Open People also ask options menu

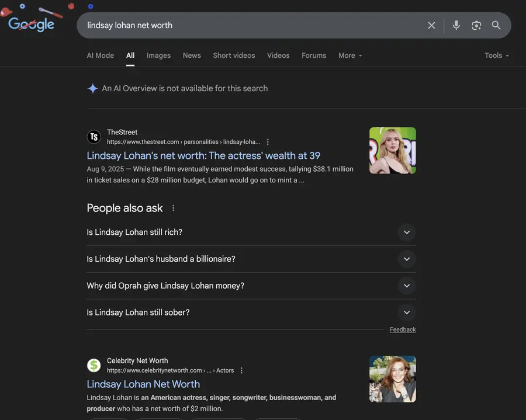tap(173, 208)
